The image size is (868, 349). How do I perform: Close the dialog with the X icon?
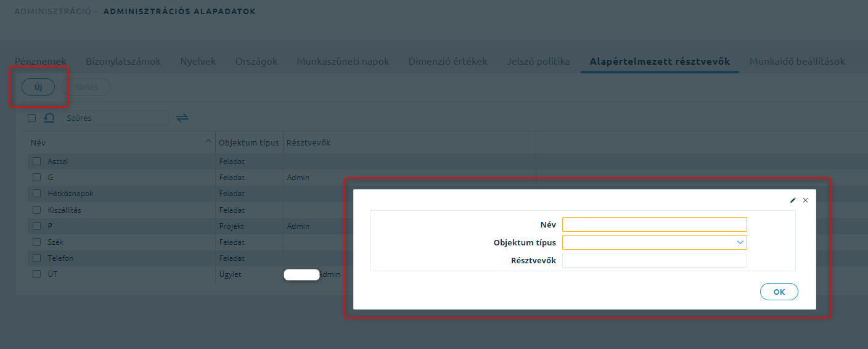click(805, 200)
